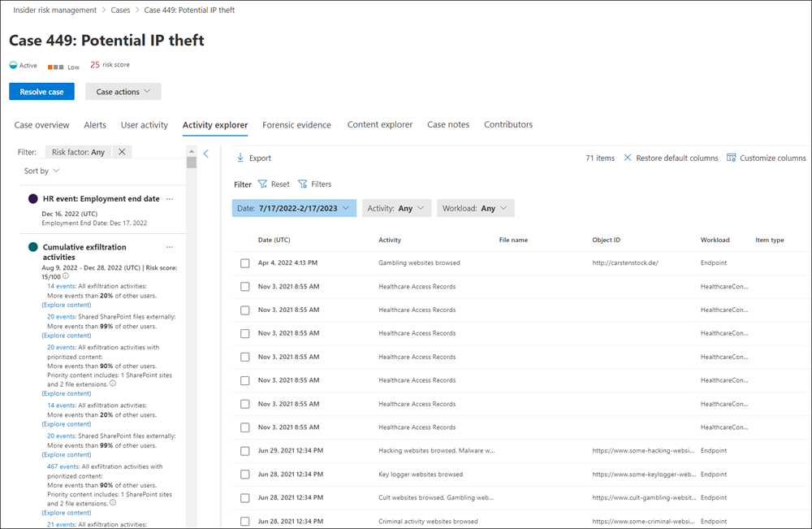Open more options for the HR event alert
Viewport: 812px width, 529px height.
click(169, 198)
